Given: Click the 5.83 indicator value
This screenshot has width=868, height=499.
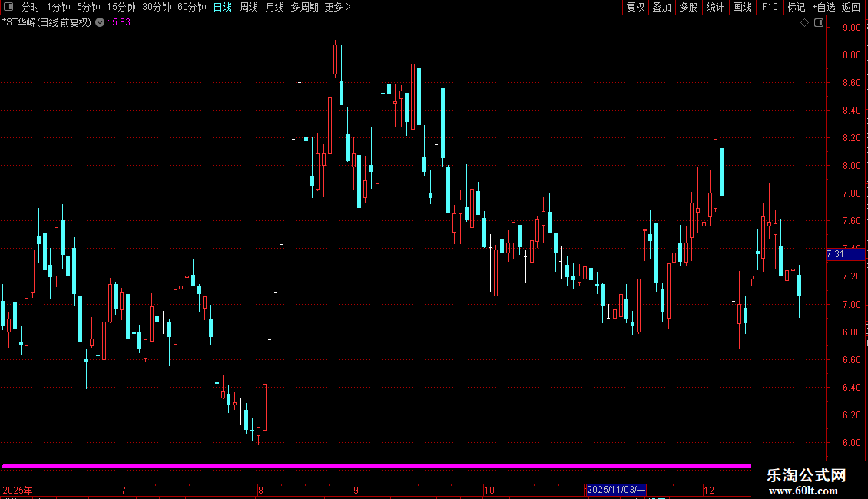Looking at the screenshot, I should (121, 23).
